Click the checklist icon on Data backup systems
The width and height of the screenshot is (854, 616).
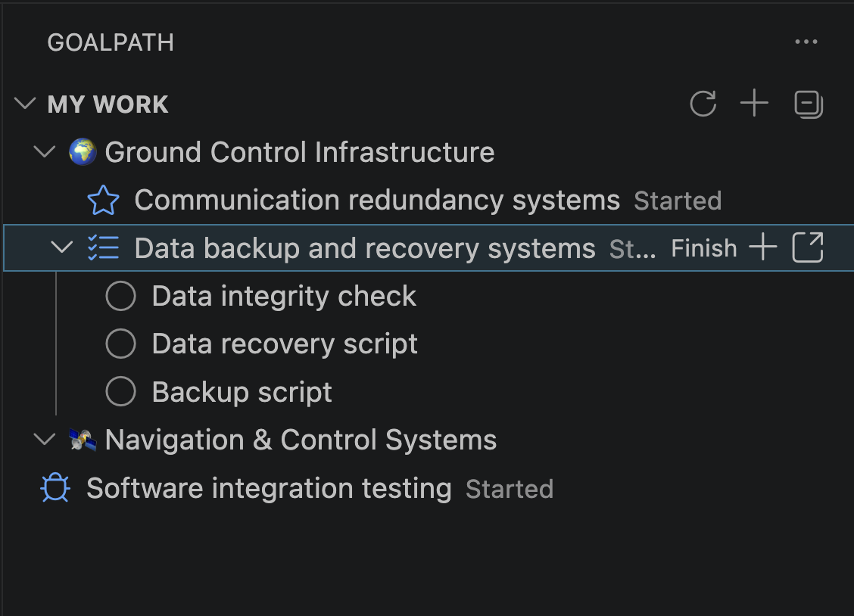pos(104,247)
